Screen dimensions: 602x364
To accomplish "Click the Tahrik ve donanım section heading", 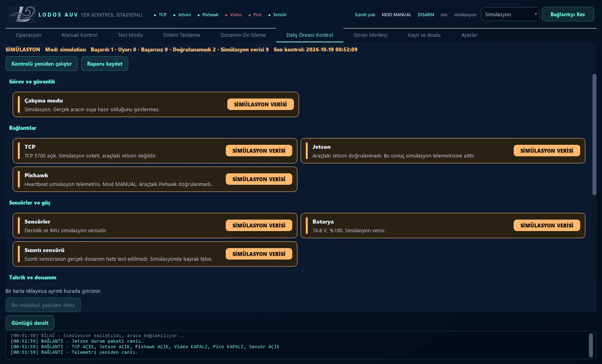I will [32, 277].
